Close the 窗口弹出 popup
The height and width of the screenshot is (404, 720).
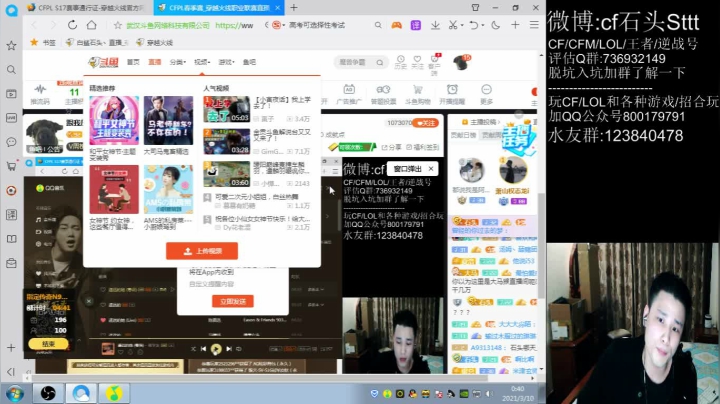(431, 169)
